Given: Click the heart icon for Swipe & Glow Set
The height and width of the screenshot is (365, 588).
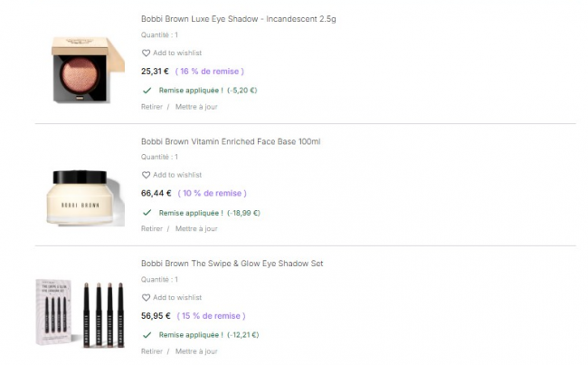Looking at the screenshot, I should (146, 298).
